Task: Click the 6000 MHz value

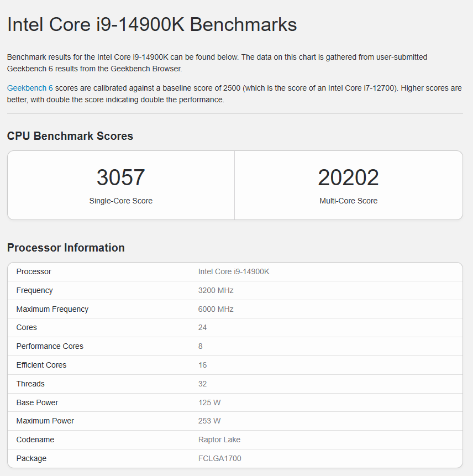Action: (216, 309)
